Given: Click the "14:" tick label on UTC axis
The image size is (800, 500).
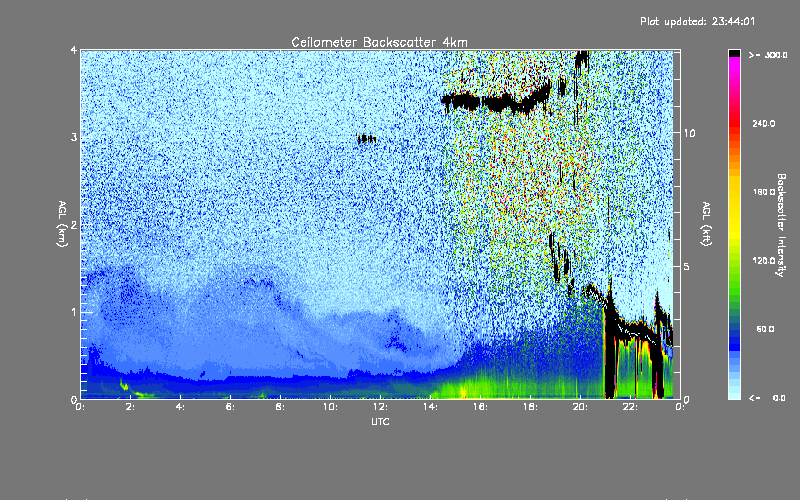Looking at the screenshot, I should [x=430, y=407].
